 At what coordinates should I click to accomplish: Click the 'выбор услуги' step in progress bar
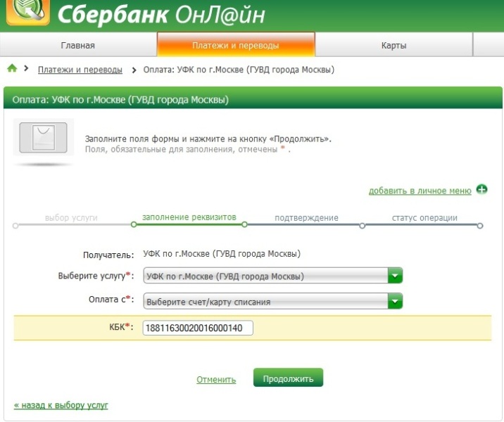[71, 217]
